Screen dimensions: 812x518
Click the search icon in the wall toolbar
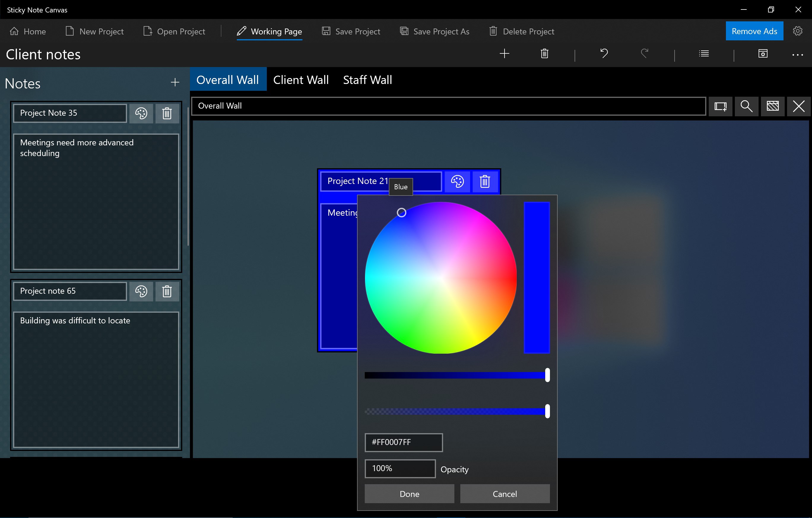[747, 106]
